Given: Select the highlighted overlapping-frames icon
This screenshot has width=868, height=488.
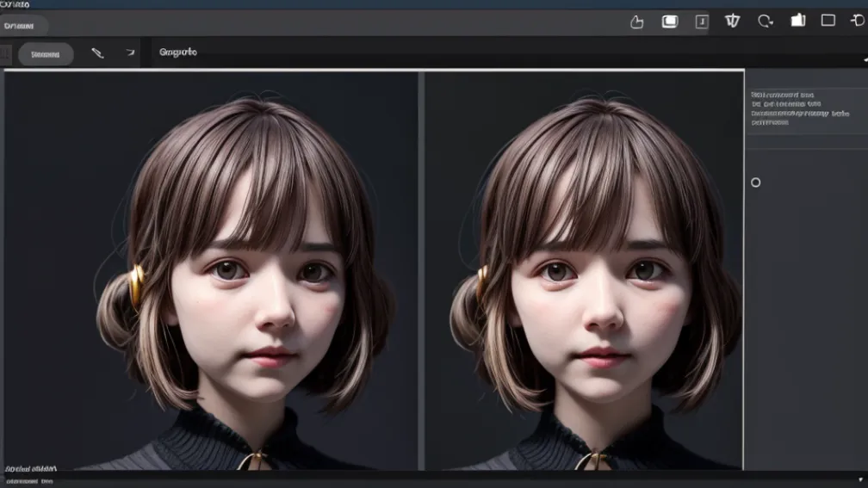Looking at the screenshot, I should [x=669, y=22].
